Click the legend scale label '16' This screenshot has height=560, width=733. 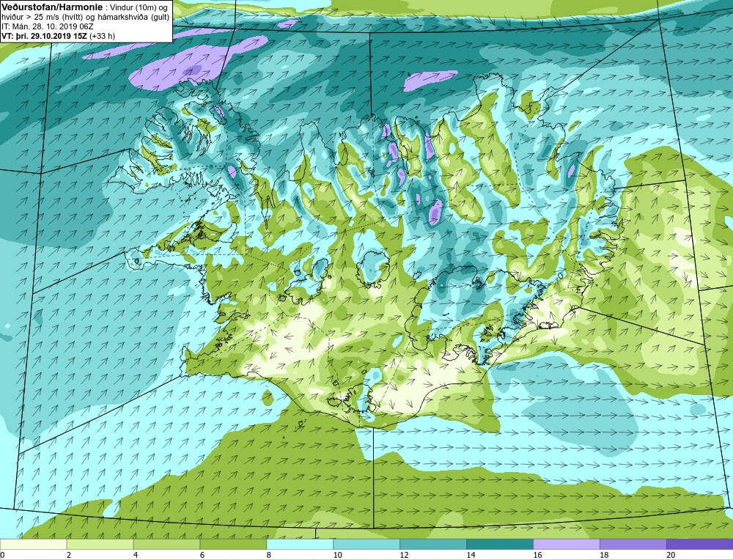pyautogui.click(x=537, y=555)
